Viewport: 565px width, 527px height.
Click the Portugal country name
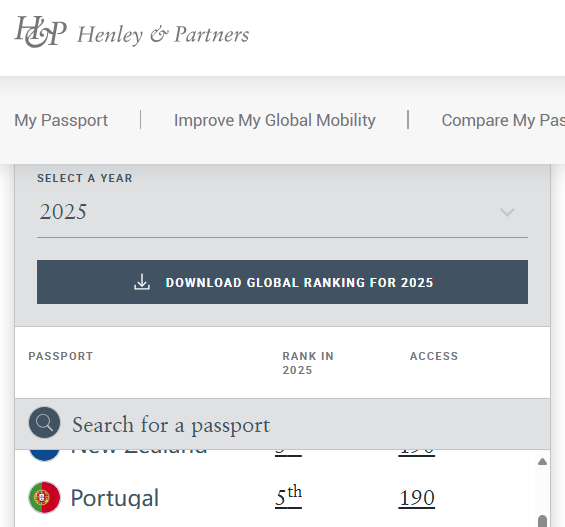pos(115,498)
